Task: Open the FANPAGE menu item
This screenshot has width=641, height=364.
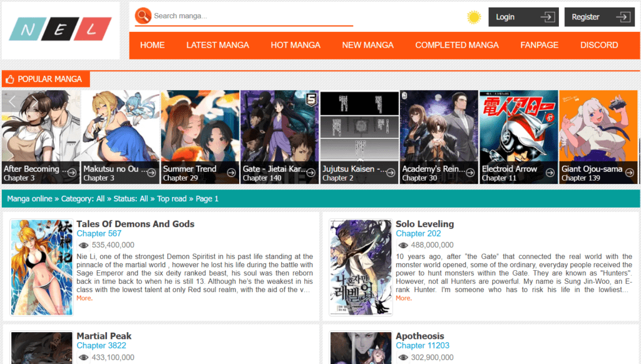Action: pos(539,46)
